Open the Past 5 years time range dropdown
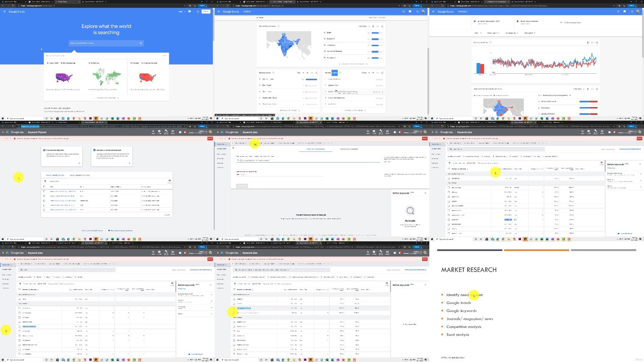644x362 pixels. [493, 33]
